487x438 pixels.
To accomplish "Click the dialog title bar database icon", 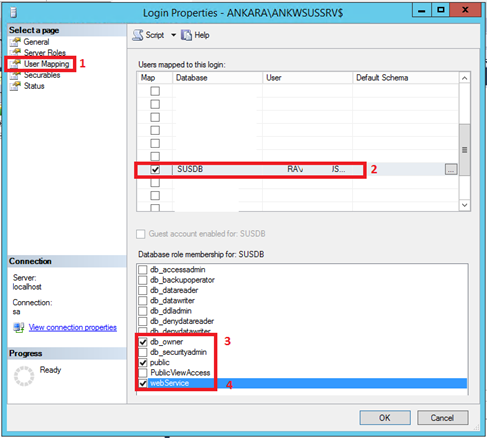I will pyautogui.click(x=13, y=13).
